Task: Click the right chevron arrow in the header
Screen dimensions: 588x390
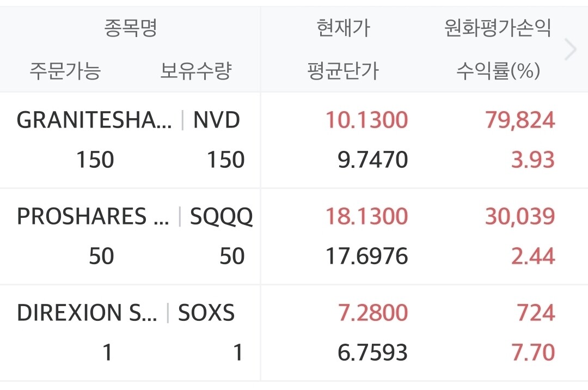Action: (x=571, y=49)
